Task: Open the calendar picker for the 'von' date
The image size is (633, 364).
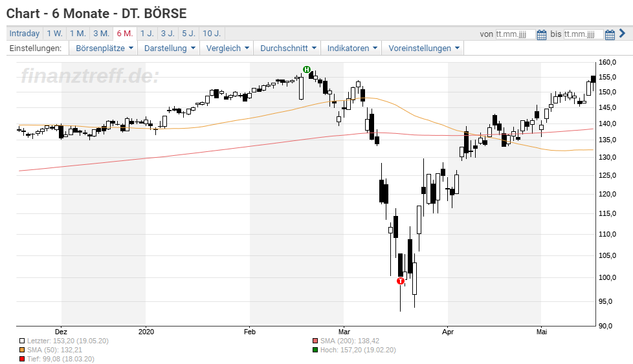Action: coord(541,35)
